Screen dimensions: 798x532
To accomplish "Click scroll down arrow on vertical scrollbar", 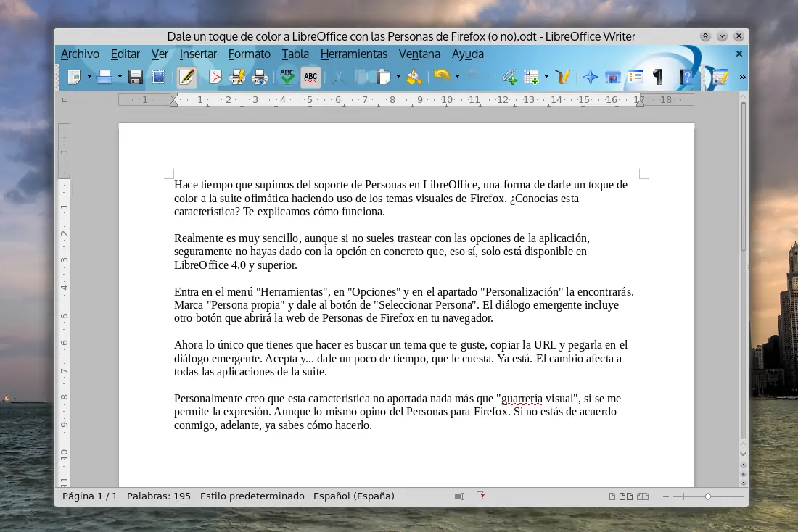I will [743, 454].
